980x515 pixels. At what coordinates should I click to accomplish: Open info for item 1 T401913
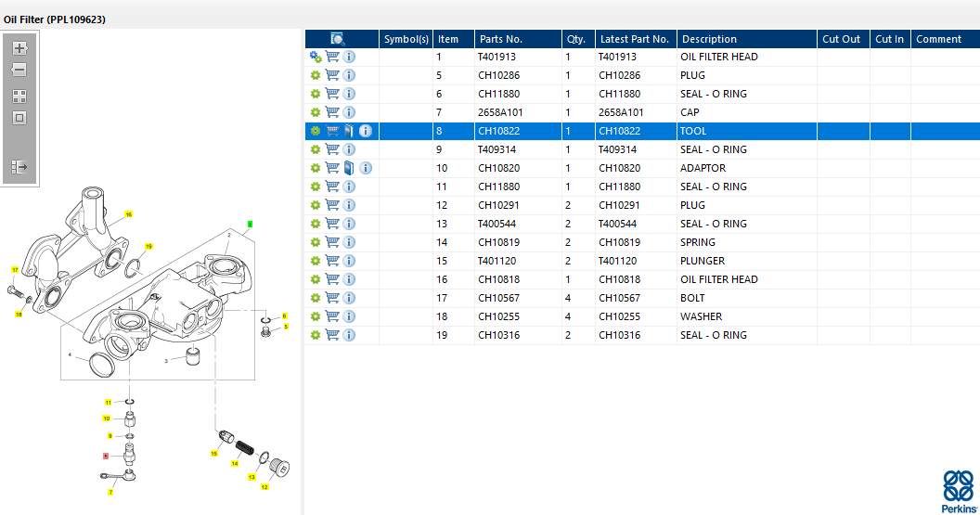click(x=349, y=57)
